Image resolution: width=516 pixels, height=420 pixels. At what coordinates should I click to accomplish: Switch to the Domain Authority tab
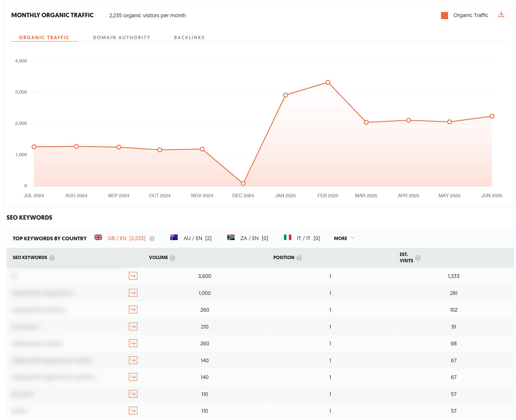[121, 37]
